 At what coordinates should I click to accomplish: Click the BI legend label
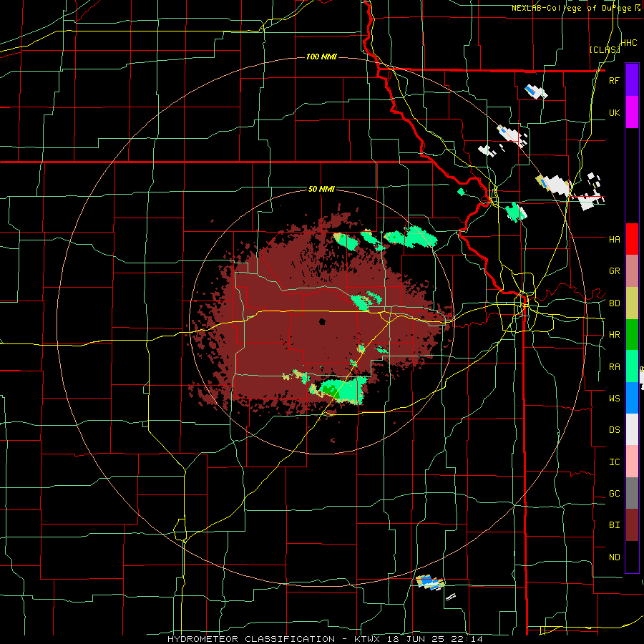pos(614,525)
